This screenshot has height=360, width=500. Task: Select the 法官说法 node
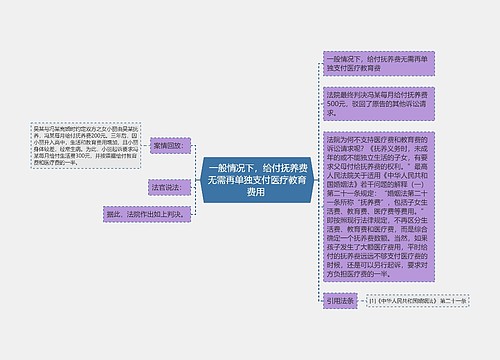(169, 187)
